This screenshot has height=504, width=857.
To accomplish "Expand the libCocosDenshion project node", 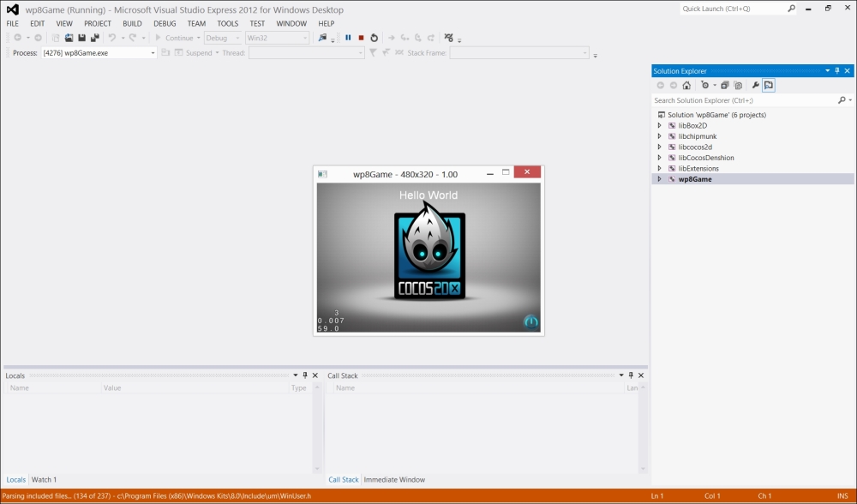I will click(660, 158).
